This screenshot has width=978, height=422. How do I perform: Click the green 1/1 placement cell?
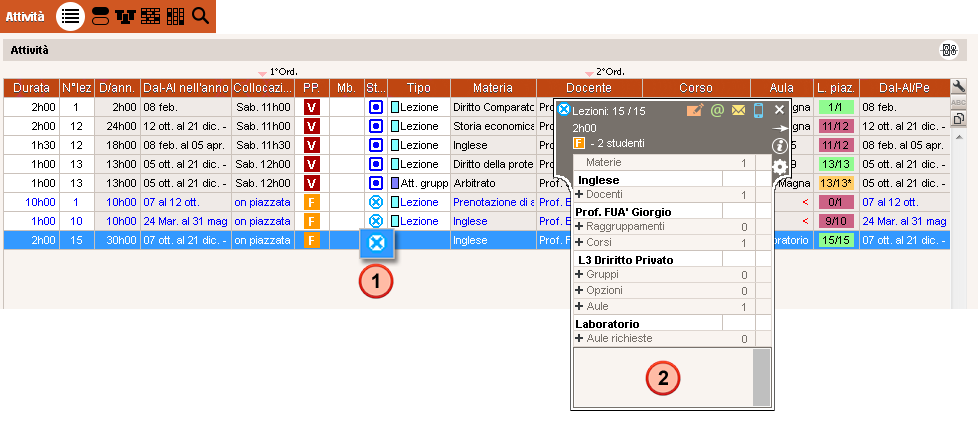click(836, 107)
